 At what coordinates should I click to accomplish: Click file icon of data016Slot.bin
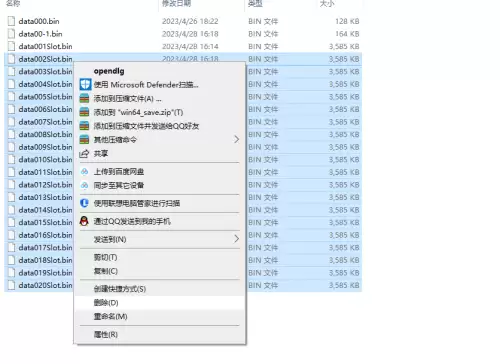(x=11, y=235)
